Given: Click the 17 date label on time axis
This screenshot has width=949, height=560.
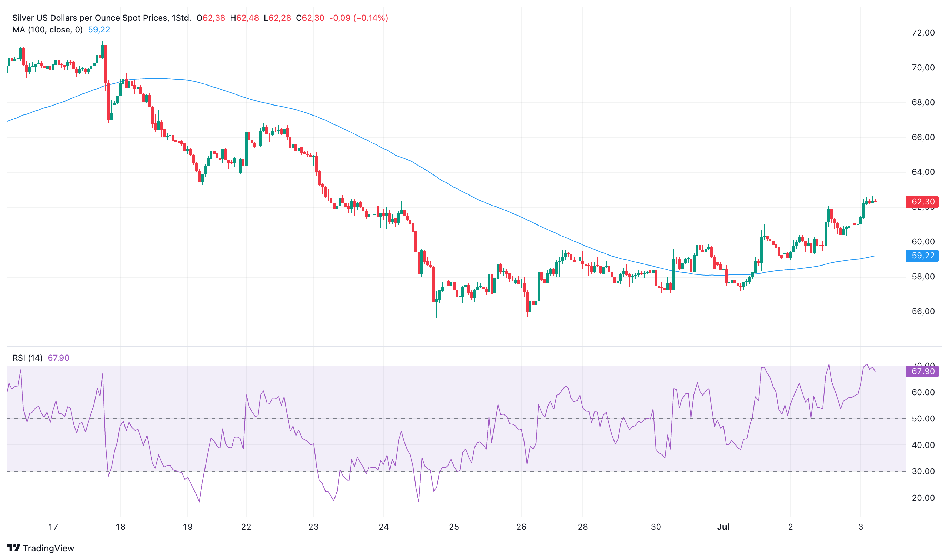Looking at the screenshot, I should [x=53, y=527].
